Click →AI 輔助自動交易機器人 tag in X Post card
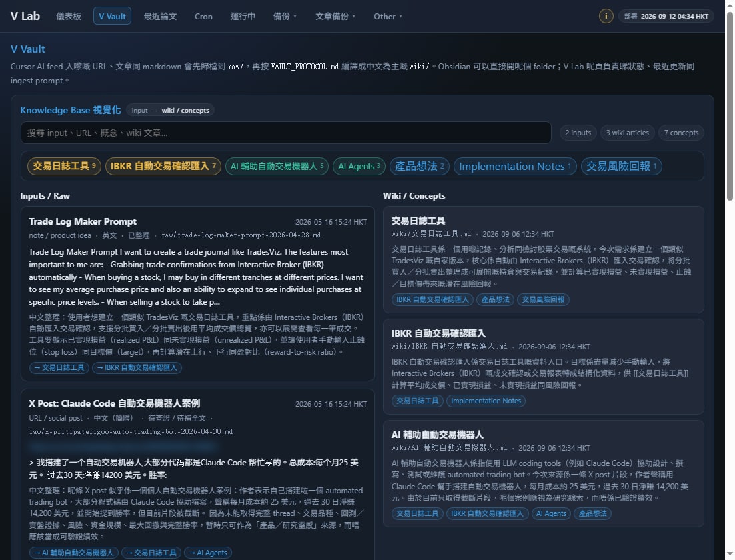The height and width of the screenshot is (560, 735). [73, 553]
